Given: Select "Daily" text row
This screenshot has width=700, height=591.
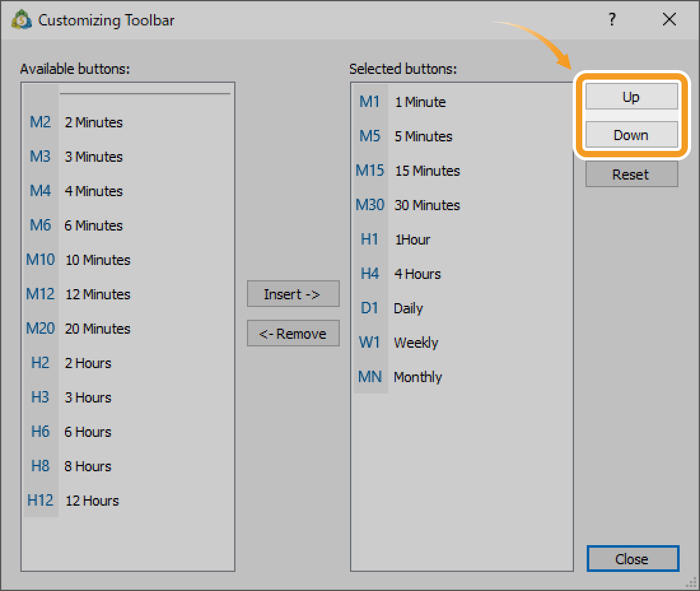Looking at the screenshot, I should point(408,309).
